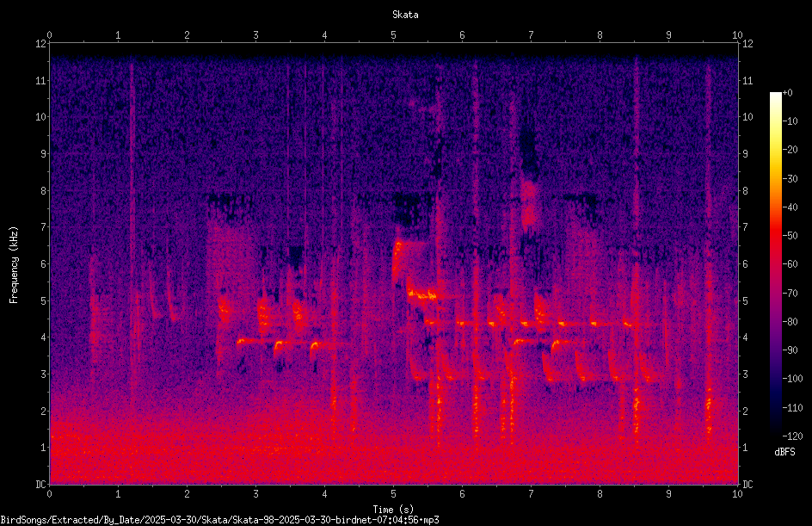
Task: Click the 0 tick label on the bottom time axis
Action: (49, 494)
